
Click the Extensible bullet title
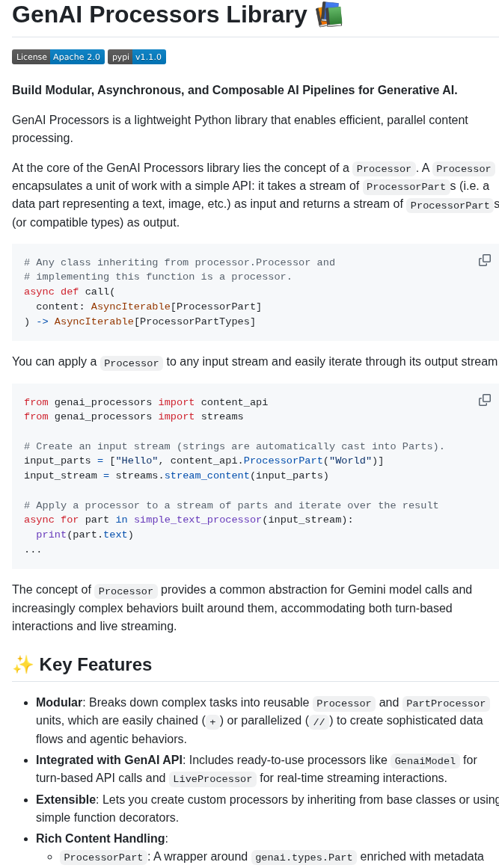tap(66, 799)
